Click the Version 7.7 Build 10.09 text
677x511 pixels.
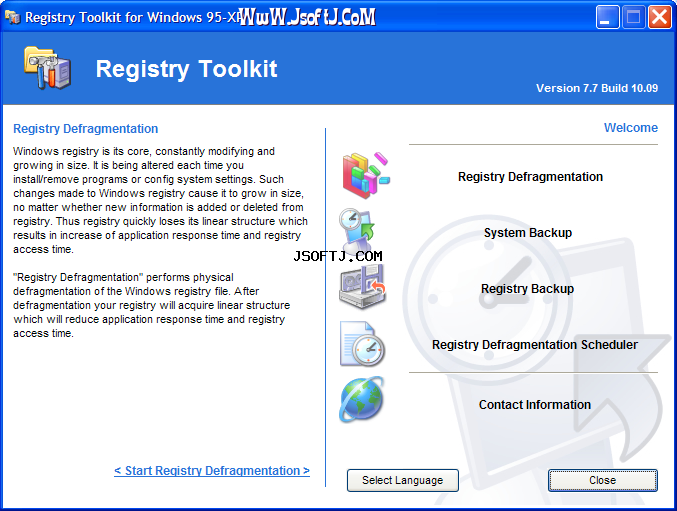click(x=597, y=88)
